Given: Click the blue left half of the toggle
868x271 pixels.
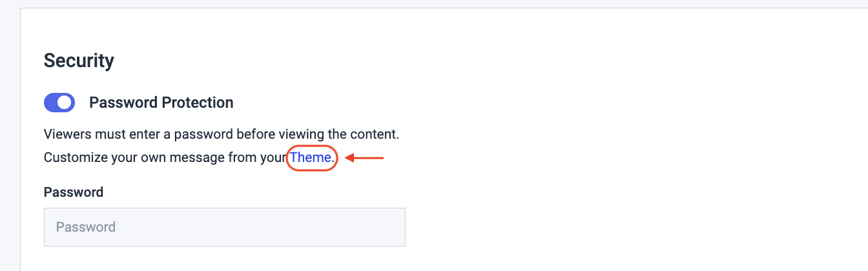Looking at the screenshot, I should pos(51,103).
